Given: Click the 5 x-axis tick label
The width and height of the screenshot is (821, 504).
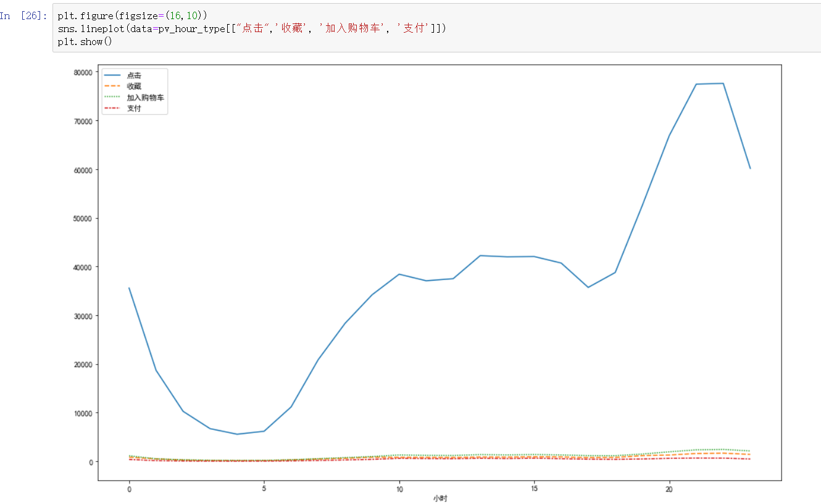Looking at the screenshot, I should (x=264, y=489).
